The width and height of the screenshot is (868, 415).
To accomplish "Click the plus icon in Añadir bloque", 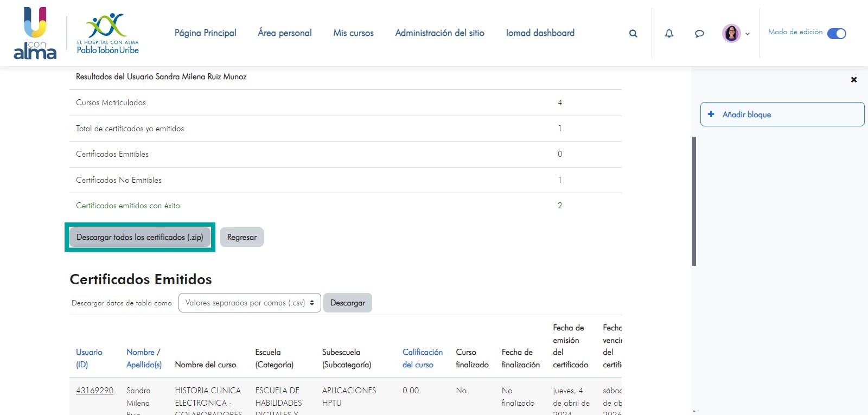I will tap(711, 114).
